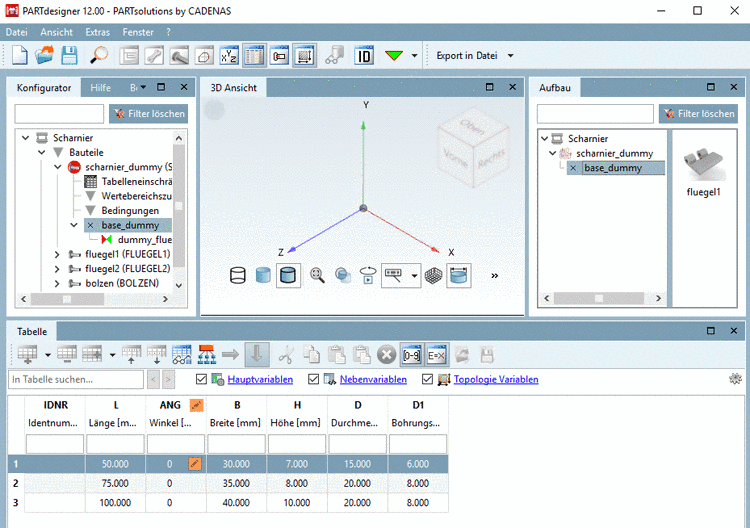Uncheck the Hauptvariablen checkbox
Screen dimensions: 750x528
(201, 379)
